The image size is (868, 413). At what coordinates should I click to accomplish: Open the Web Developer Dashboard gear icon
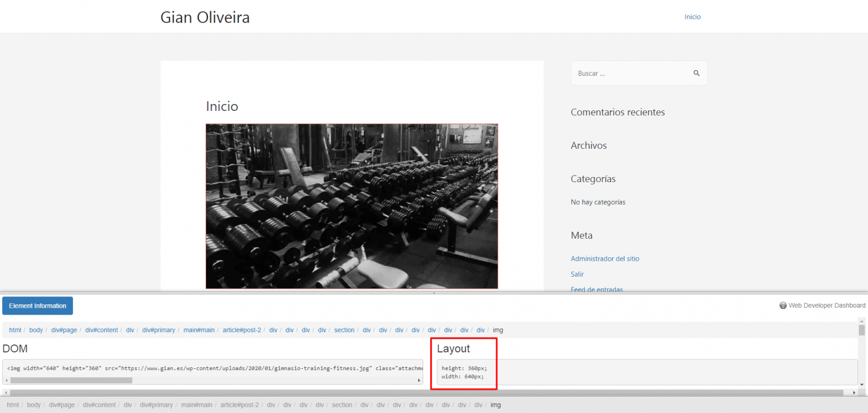[783, 305]
